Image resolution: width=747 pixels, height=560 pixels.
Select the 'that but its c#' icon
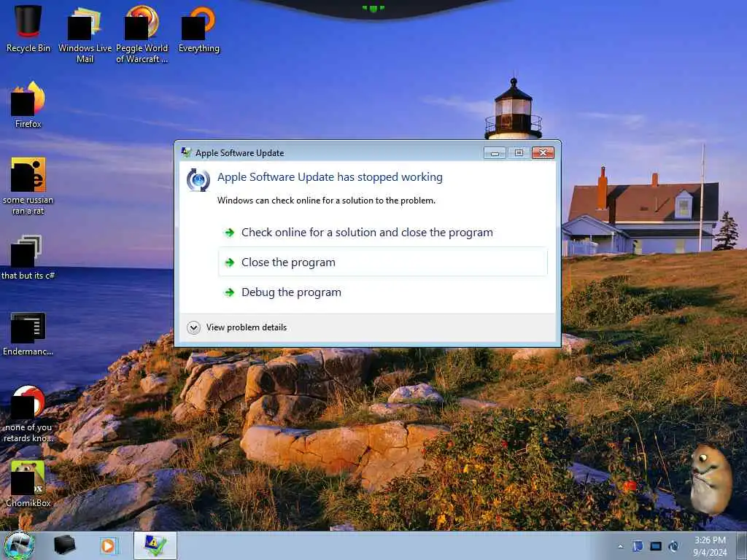[x=28, y=257]
